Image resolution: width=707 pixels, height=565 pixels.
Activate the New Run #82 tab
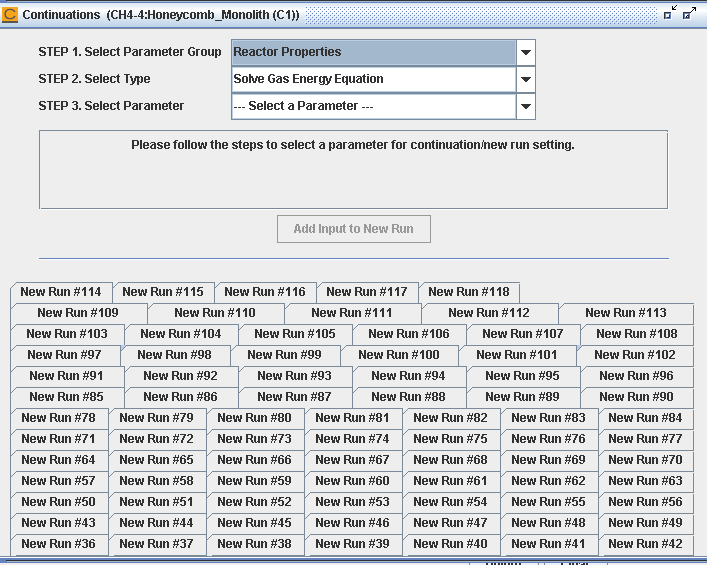450,418
